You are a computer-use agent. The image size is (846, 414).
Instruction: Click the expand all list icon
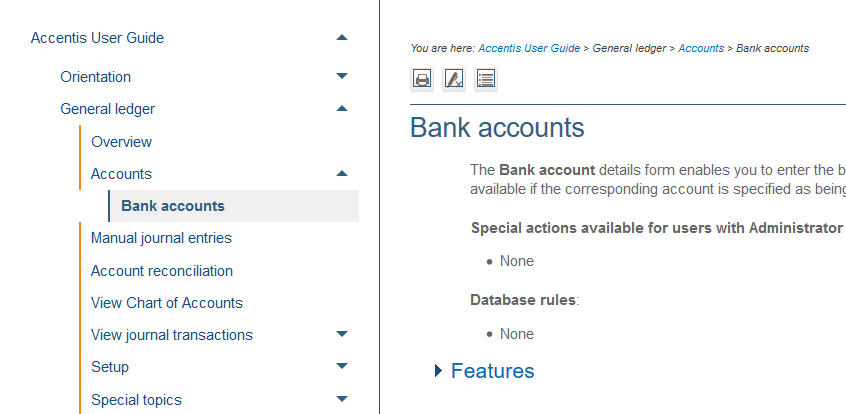coord(486,79)
